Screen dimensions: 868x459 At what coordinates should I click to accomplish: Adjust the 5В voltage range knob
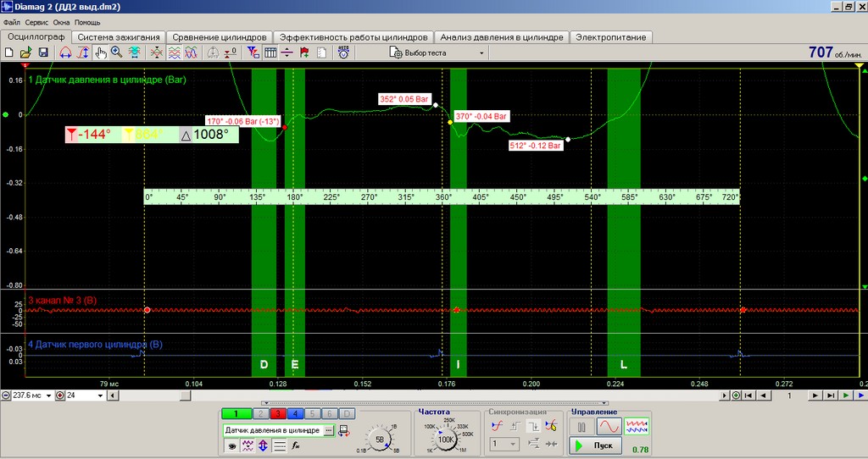[380, 440]
